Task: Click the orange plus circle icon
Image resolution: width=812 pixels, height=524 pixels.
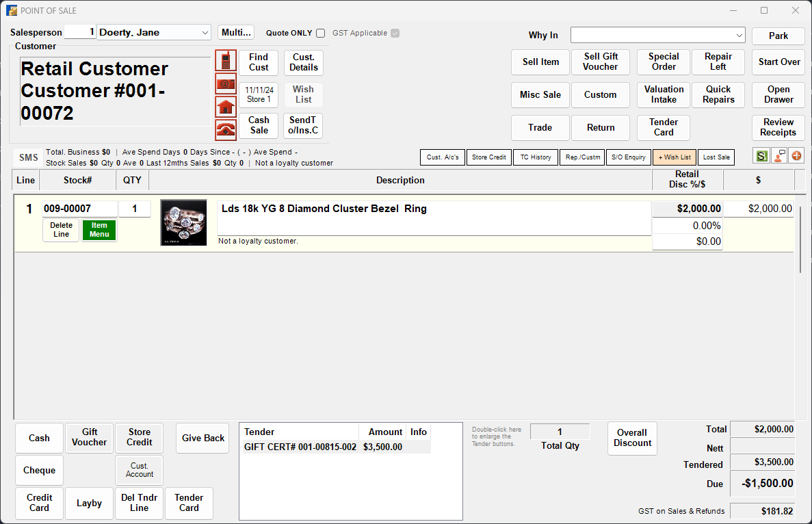Action: click(796, 156)
